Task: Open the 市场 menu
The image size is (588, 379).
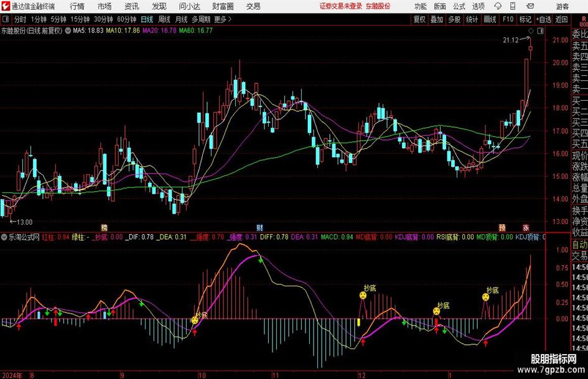Action: (105, 6)
